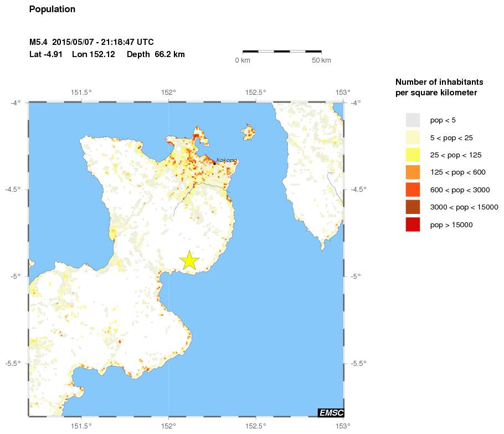Select the pale yellow '5 < pop < 25' swatch

tap(413, 137)
